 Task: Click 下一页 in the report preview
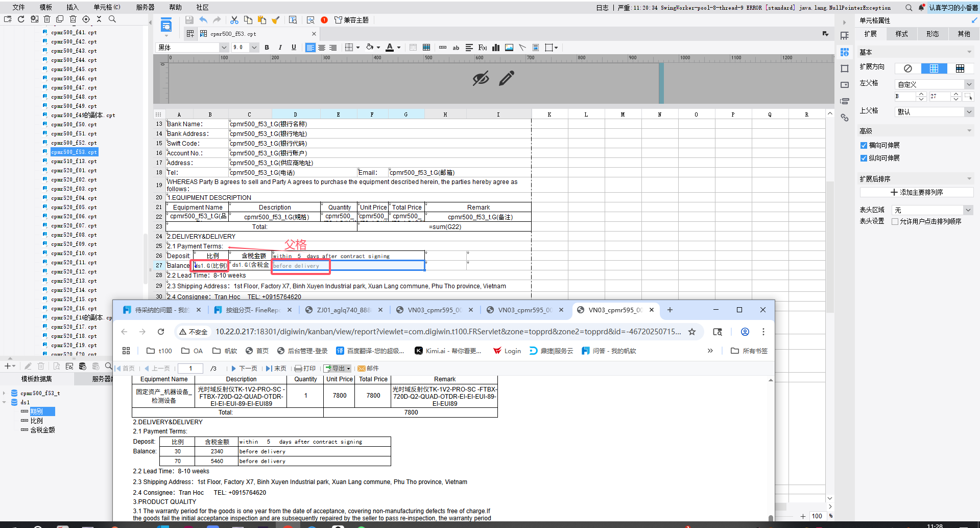coord(245,369)
